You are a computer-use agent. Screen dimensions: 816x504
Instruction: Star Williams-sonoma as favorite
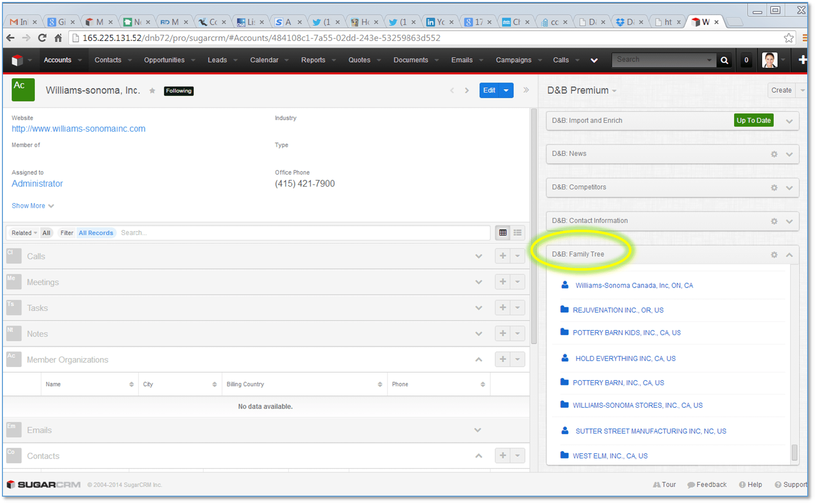152,91
